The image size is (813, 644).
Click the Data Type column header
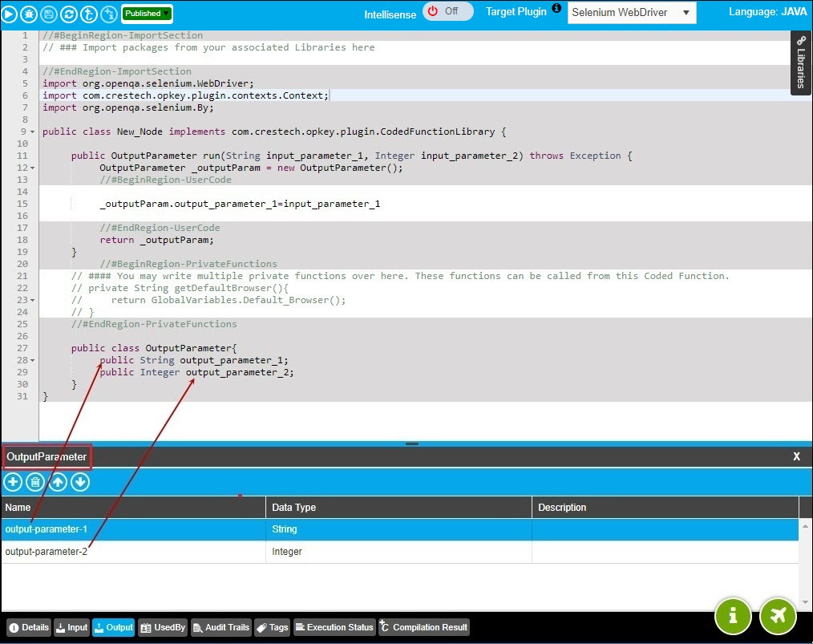[398, 508]
